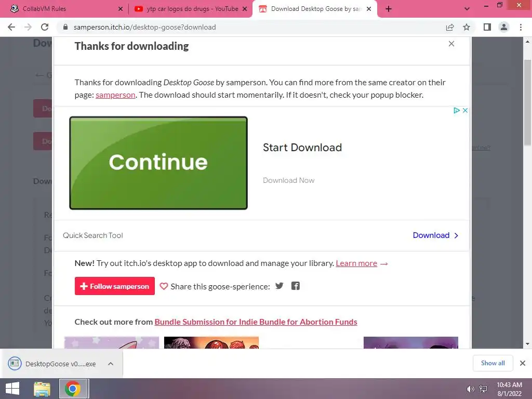Click the Quick Search Tool ad label
This screenshot has width=532, height=399.
click(x=93, y=235)
